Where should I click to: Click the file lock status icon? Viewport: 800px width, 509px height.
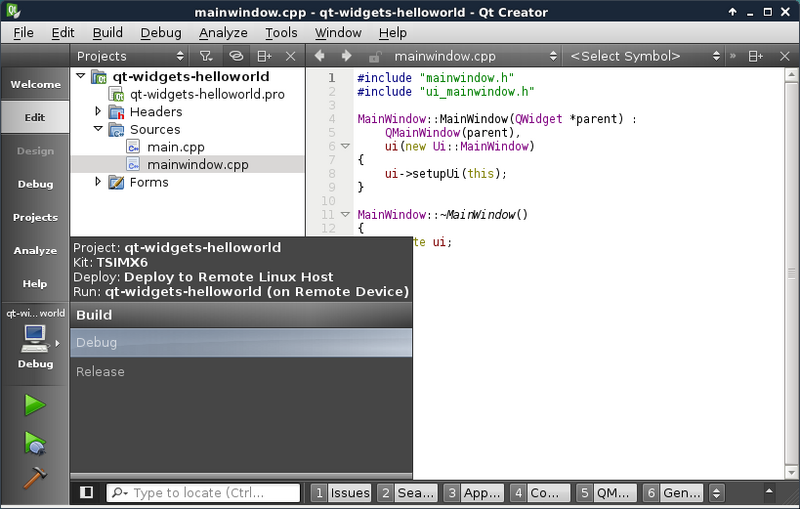click(x=374, y=56)
